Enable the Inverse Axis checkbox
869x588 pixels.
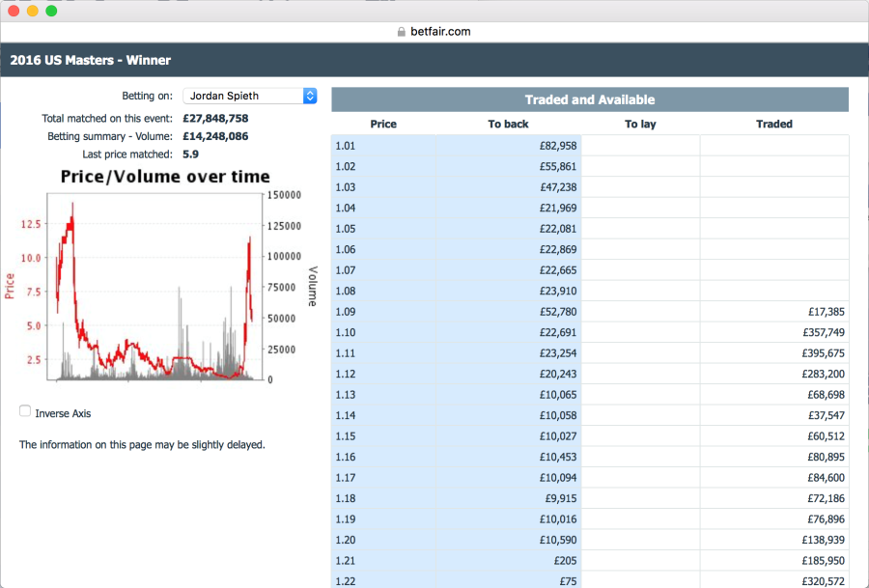25,411
